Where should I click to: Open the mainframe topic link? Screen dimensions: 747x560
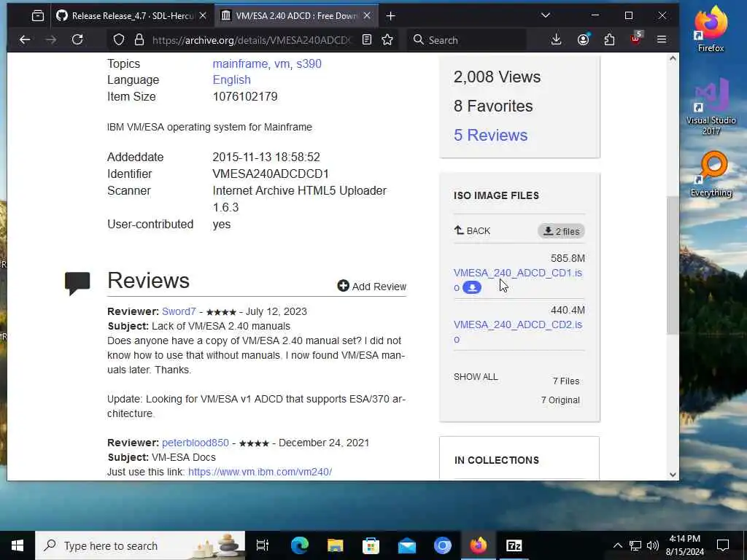(x=240, y=64)
